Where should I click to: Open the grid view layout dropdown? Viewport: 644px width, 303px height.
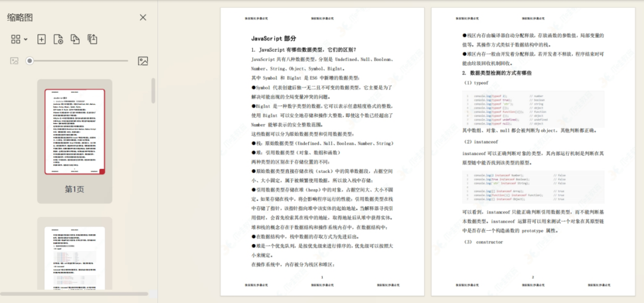click(x=19, y=39)
